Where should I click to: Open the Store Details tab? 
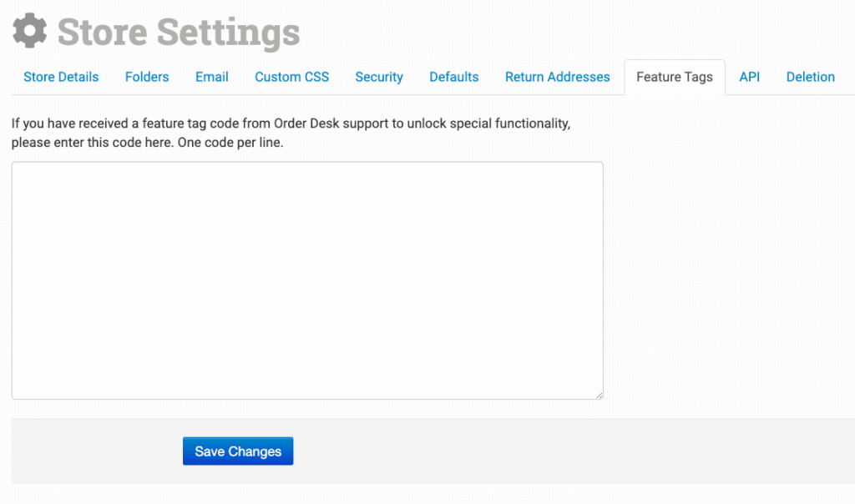point(61,77)
